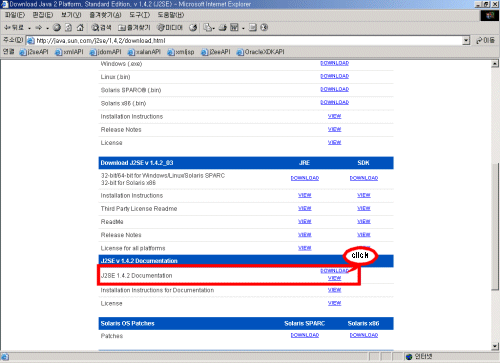Click the 'Solaris OS Patches' header text

[128, 324]
